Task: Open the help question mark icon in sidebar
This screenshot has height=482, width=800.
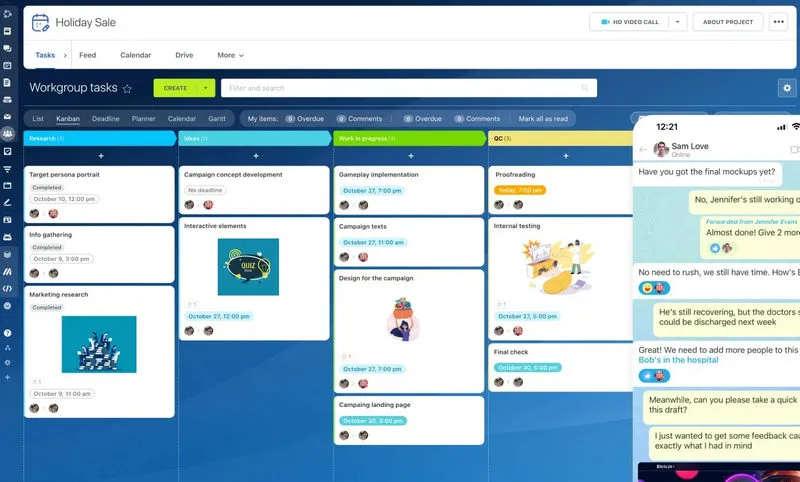Action: [7, 333]
